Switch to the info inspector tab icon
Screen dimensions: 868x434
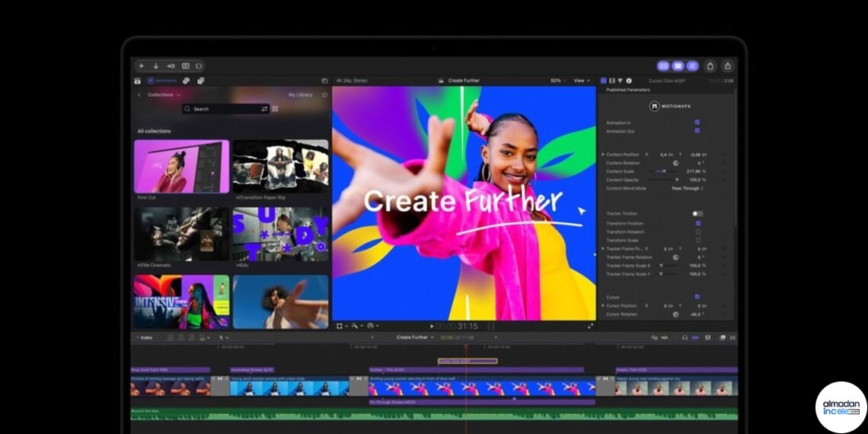point(629,81)
